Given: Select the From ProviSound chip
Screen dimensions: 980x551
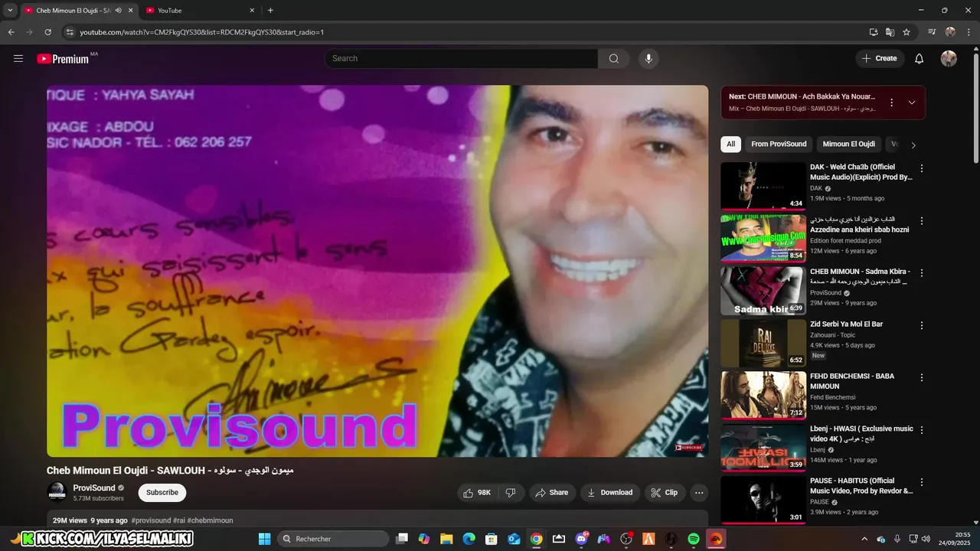Looking at the screenshot, I should coord(779,144).
